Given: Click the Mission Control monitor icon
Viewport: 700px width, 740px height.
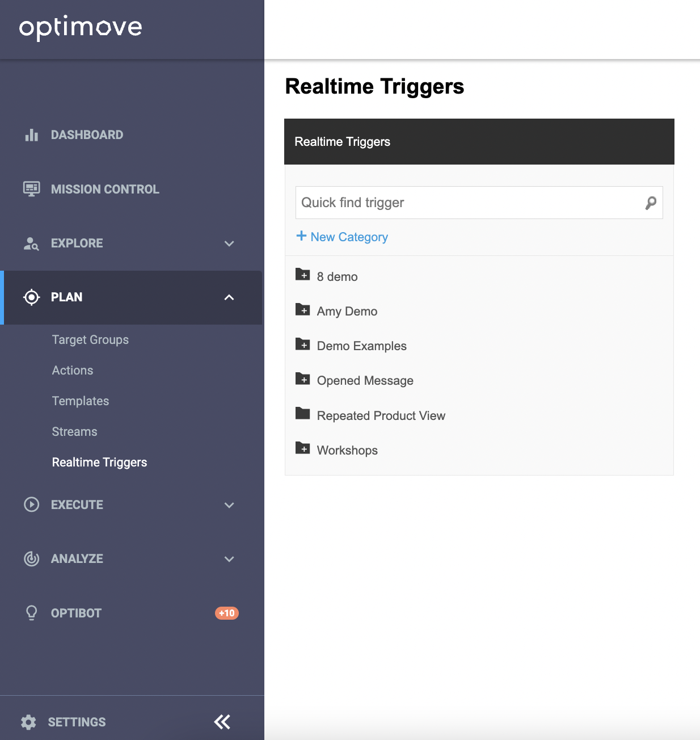Looking at the screenshot, I should pos(32,189).
